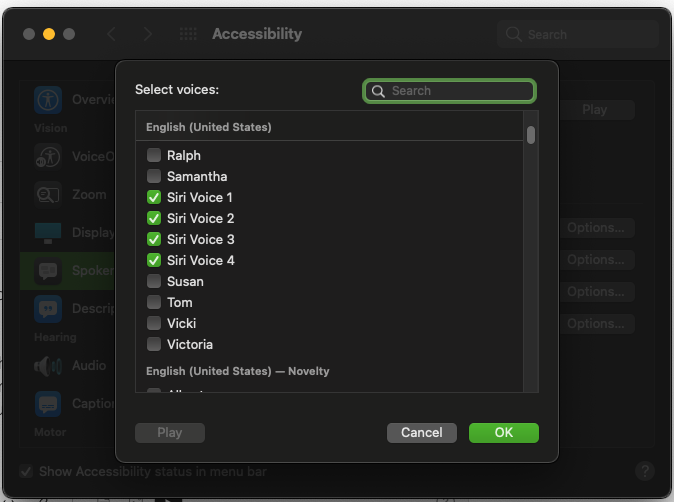Select the Display monitor icon
This screenshot has width=674, height=502.
[x=48, y=233]
